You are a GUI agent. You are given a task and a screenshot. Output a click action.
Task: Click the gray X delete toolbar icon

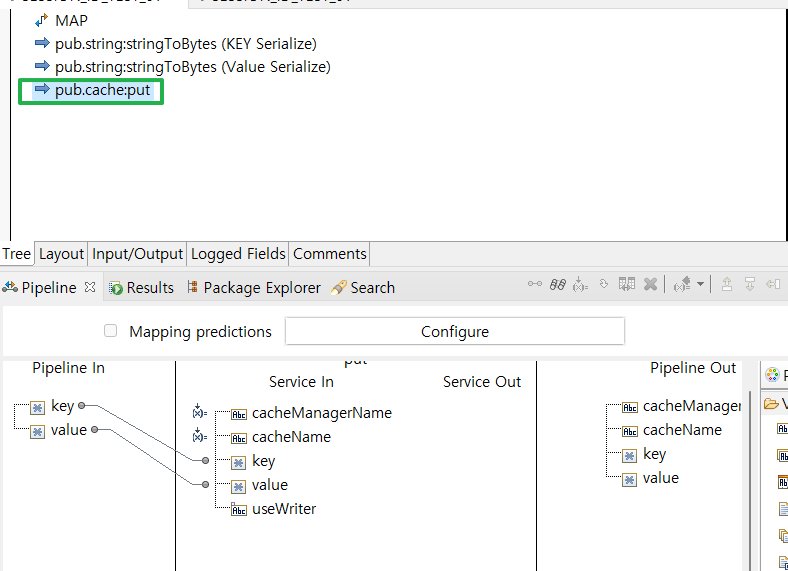650,285
